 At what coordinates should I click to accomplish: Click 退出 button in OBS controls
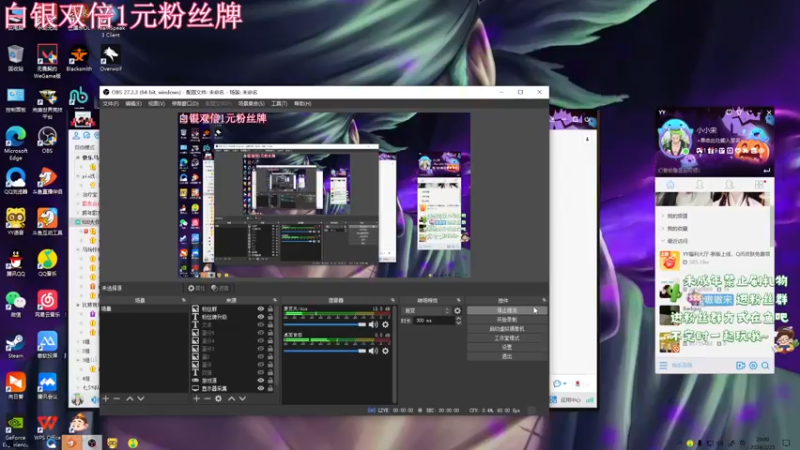[507, 356]
